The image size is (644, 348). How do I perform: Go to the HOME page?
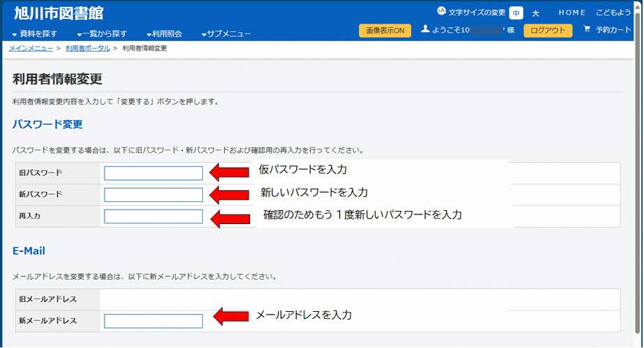tap(572, 13)
